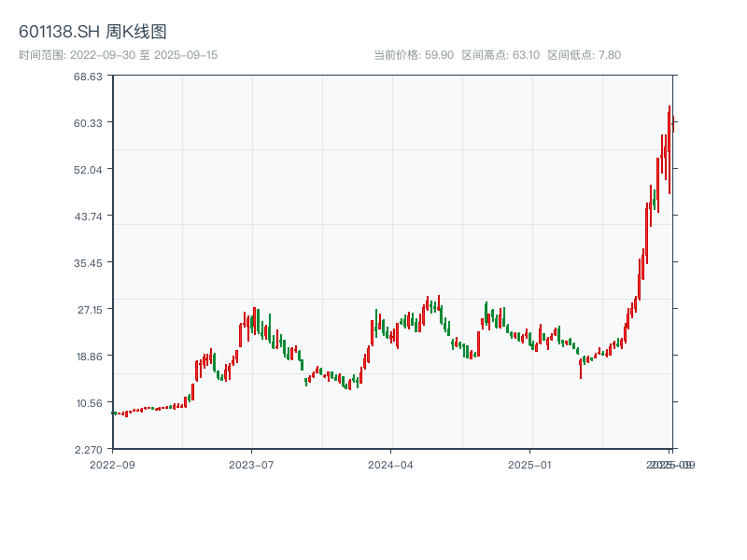Click the tallest candlestick at the 63.10 peak
Image resolution: width=747 pixels, height=560 pixels.
pos(669,149)
